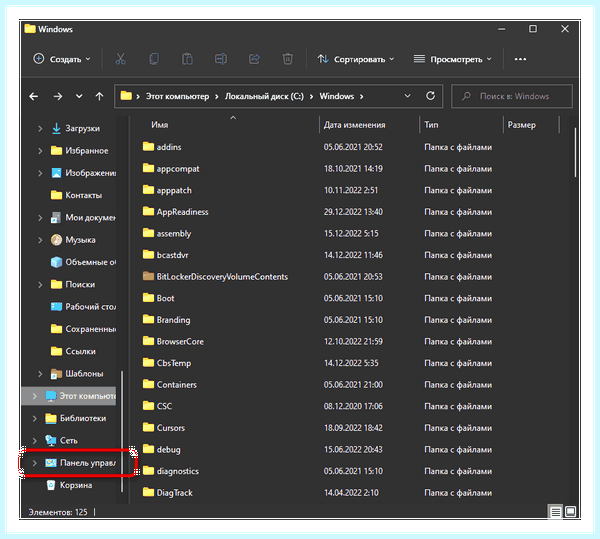Open address bar history dropdown
This screenshot has width=600, height=539.
[x=408, y=96]
